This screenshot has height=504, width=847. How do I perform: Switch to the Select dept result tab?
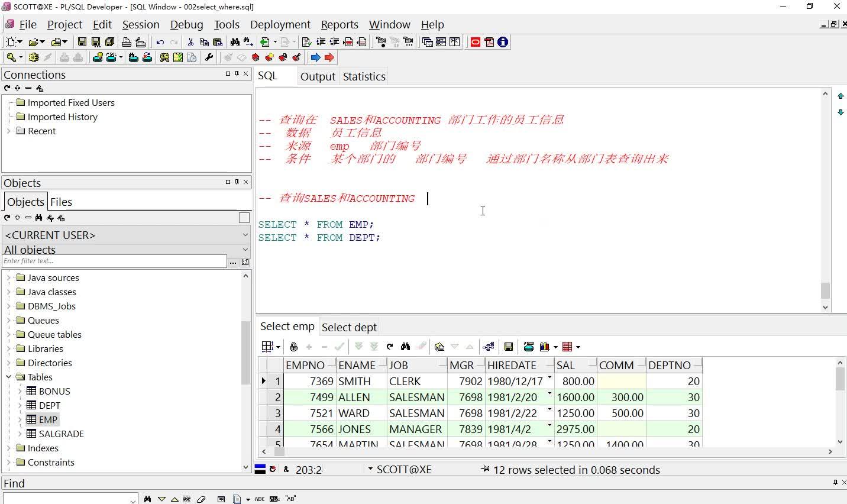click(x=349, y=327)
